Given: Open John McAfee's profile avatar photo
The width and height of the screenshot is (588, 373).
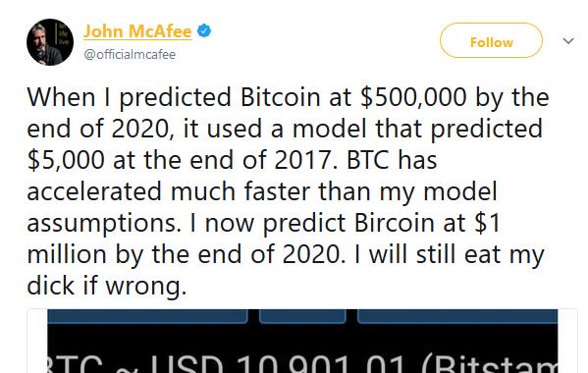Looking at the screenshot, I should coord(50,42).
